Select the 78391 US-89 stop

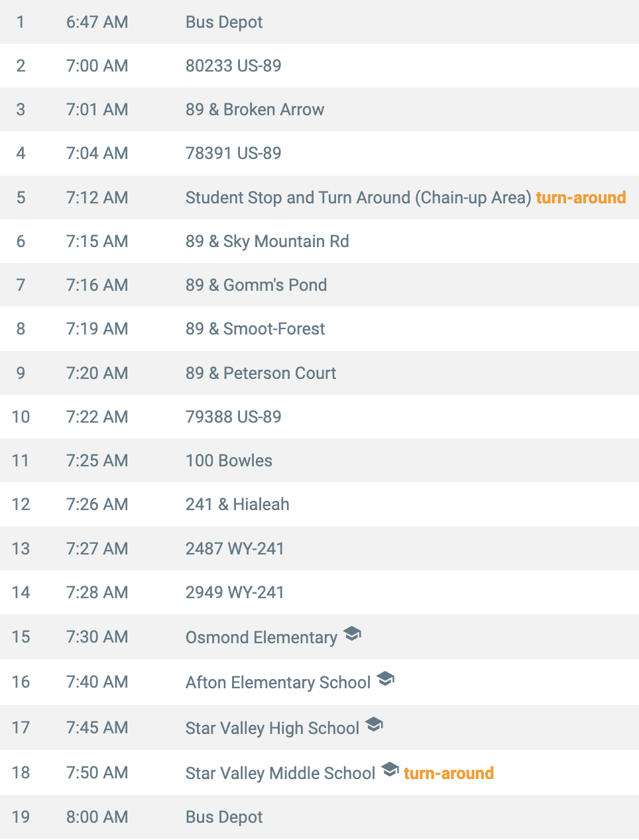pyautogui.click(x=319, y=153)
